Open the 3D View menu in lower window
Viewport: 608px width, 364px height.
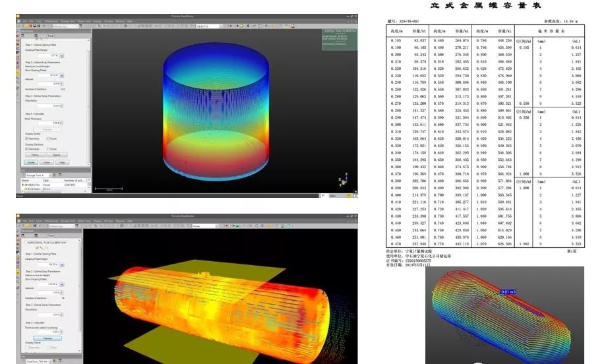[109, 221]
